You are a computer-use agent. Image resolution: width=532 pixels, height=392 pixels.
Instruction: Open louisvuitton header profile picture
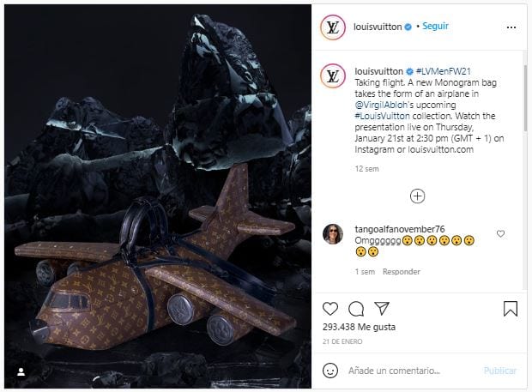(x=332, y=27)
